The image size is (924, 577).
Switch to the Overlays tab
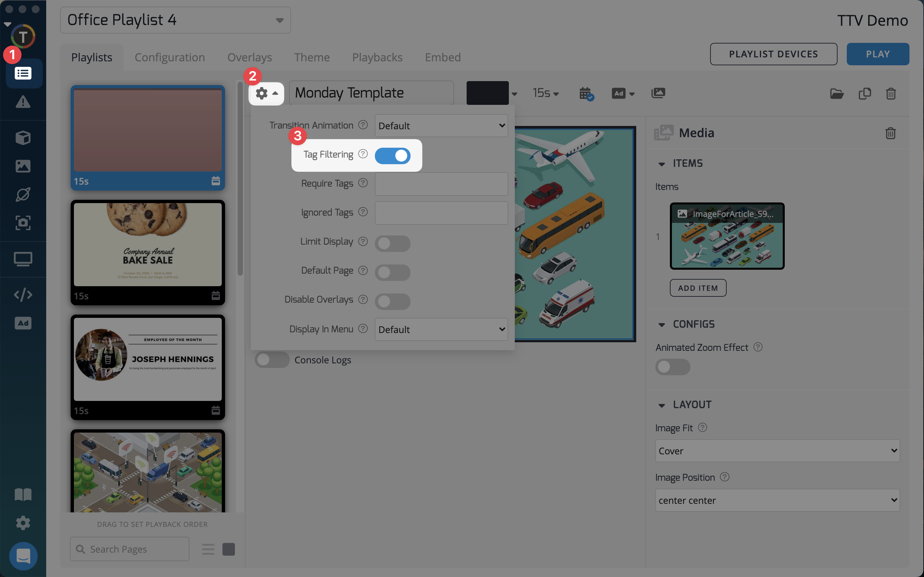[249, 57]
